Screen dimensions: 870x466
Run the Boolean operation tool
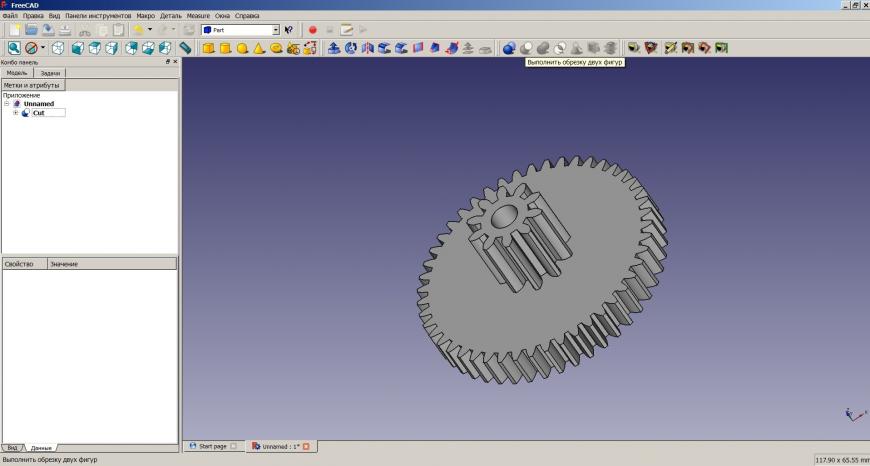[x=509, y=48]
